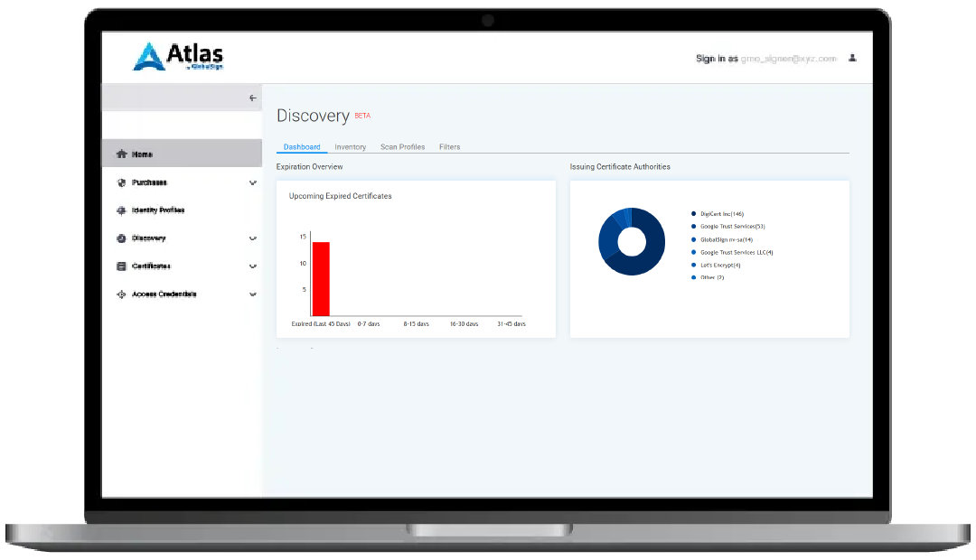The image size is (976, 560).
Task: Open Access Credentials via its key icon
Action: click(121, 294)
